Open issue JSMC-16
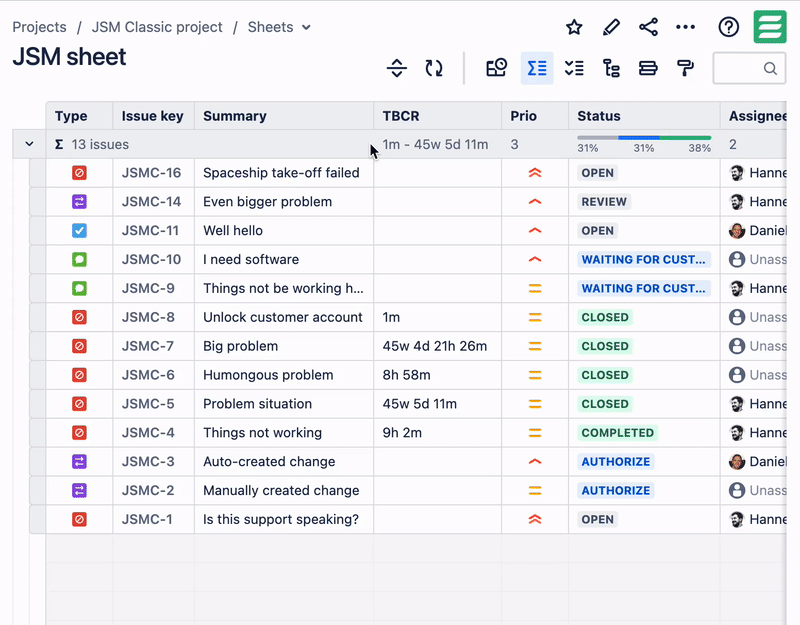Viewport: 800px width, 625px height. point(151,173)
